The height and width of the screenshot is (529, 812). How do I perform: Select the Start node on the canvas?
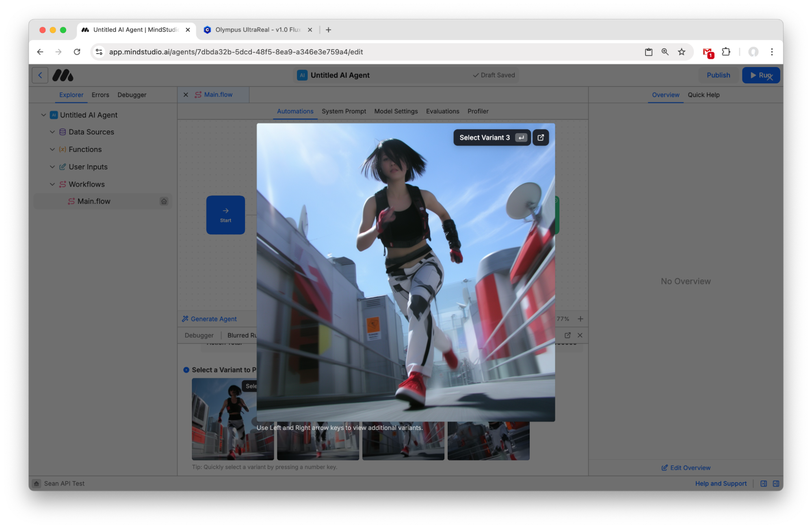[x=225, y=215]
